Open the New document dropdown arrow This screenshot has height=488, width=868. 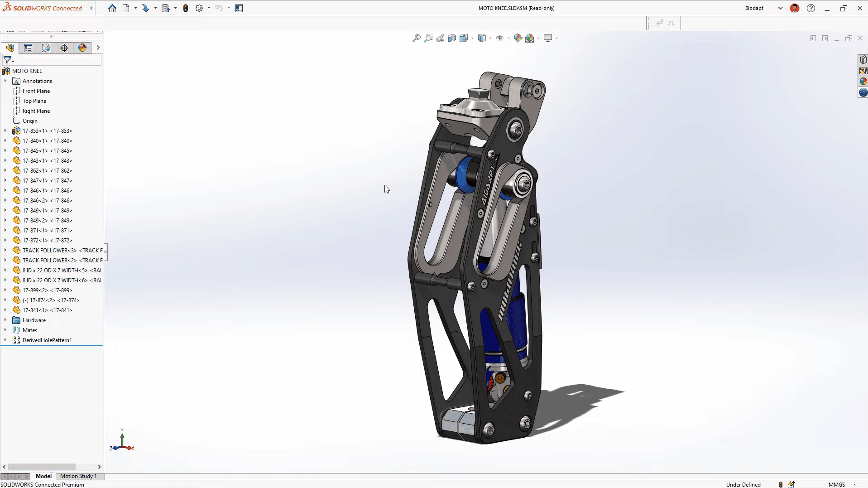coord(135,8)
